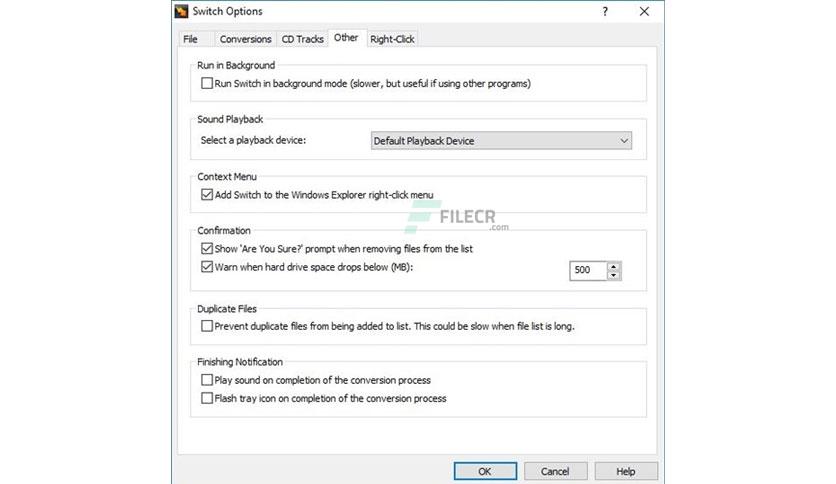
Task: Uncheck Add Switch to Windows Explorer right-click menu
Action: (207, 195)
